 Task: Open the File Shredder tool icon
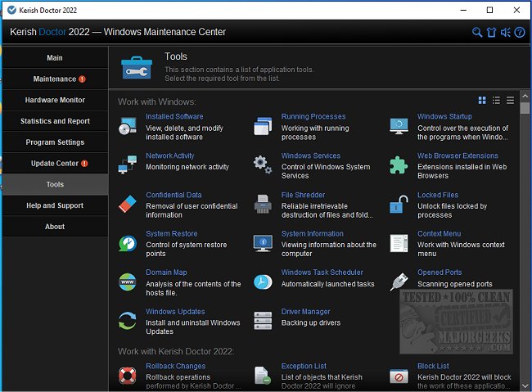point(263,203)
